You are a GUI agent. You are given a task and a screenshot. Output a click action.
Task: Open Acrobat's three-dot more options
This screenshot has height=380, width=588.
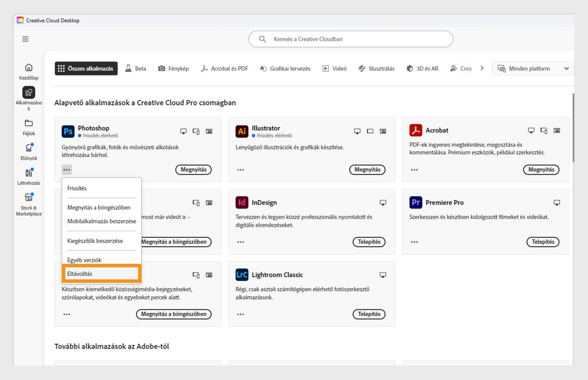pyautogui.click(x=414, y=170)
